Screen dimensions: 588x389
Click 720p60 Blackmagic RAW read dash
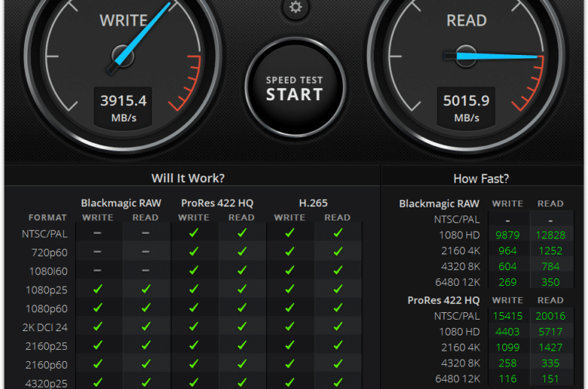click(x=145, y=252)
